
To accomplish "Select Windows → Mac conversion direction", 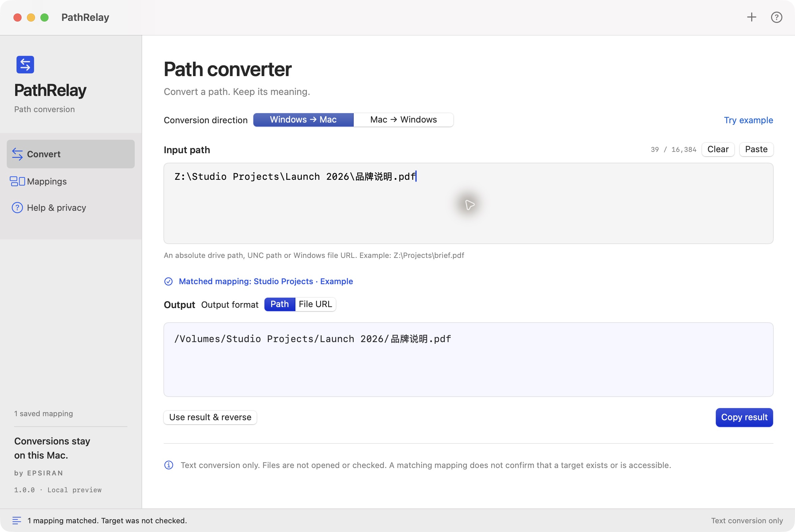I will tap(303, 120).
